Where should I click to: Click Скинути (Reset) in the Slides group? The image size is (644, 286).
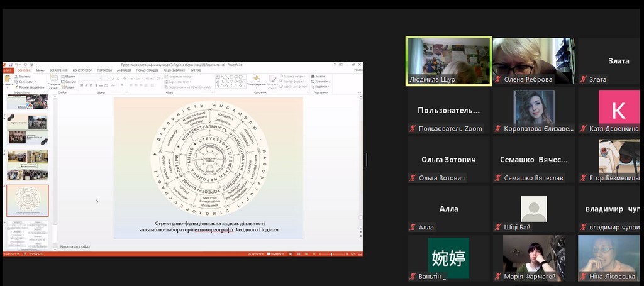(x=69, y=82)
